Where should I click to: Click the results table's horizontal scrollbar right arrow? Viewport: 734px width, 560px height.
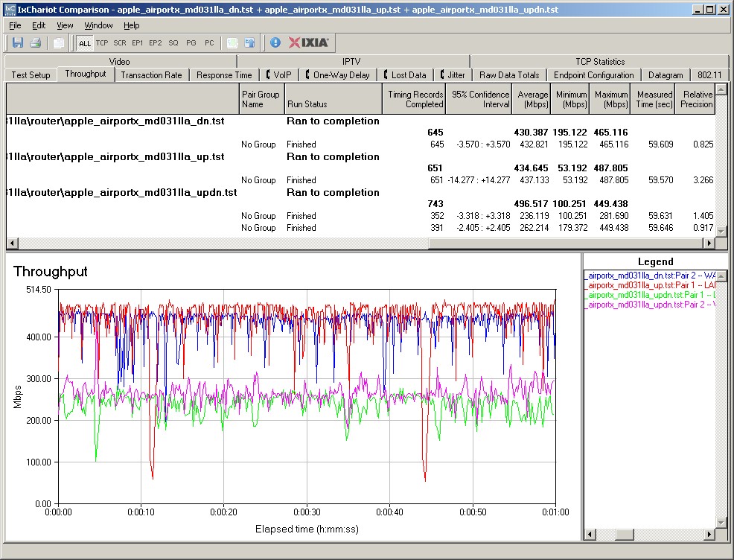(709, 243)
